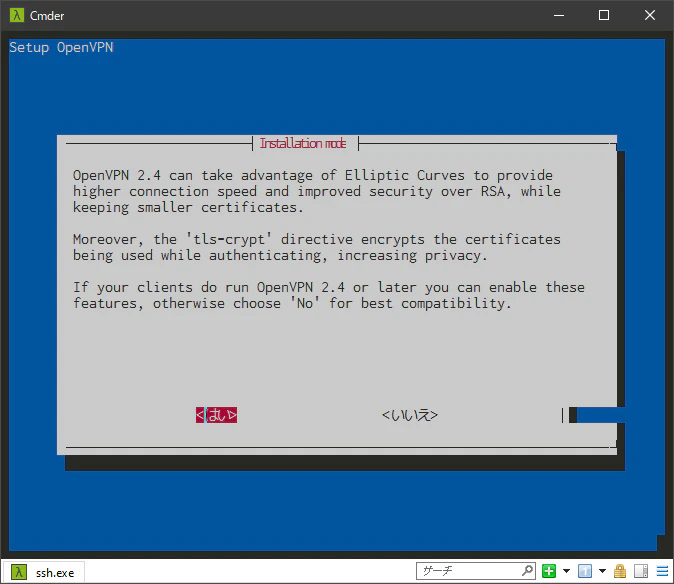Click the text 'Elliptic Curves' in the dialog
674x584 pixels.
tap(404, 175)
